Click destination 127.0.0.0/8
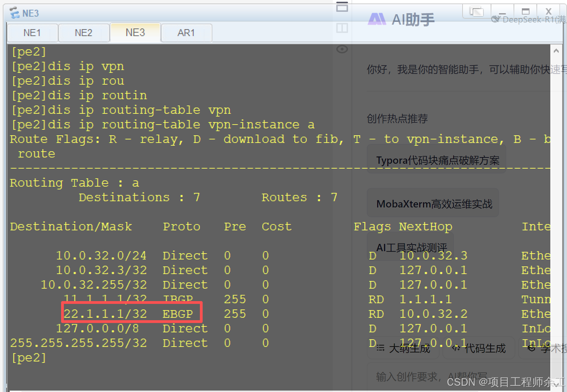This screenshot has width=567, height=392. (x=98, y=329)
